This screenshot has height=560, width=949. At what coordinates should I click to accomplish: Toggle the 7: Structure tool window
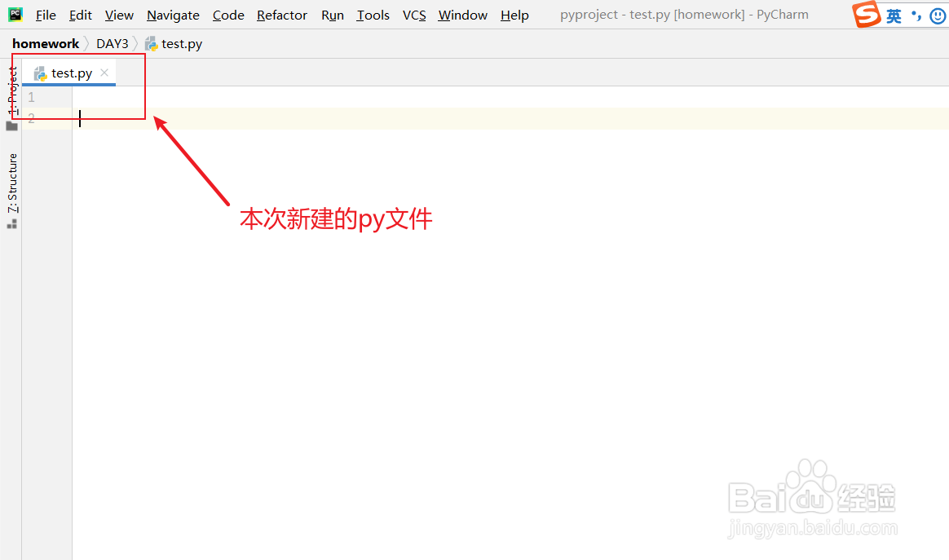tap(11, 183)
